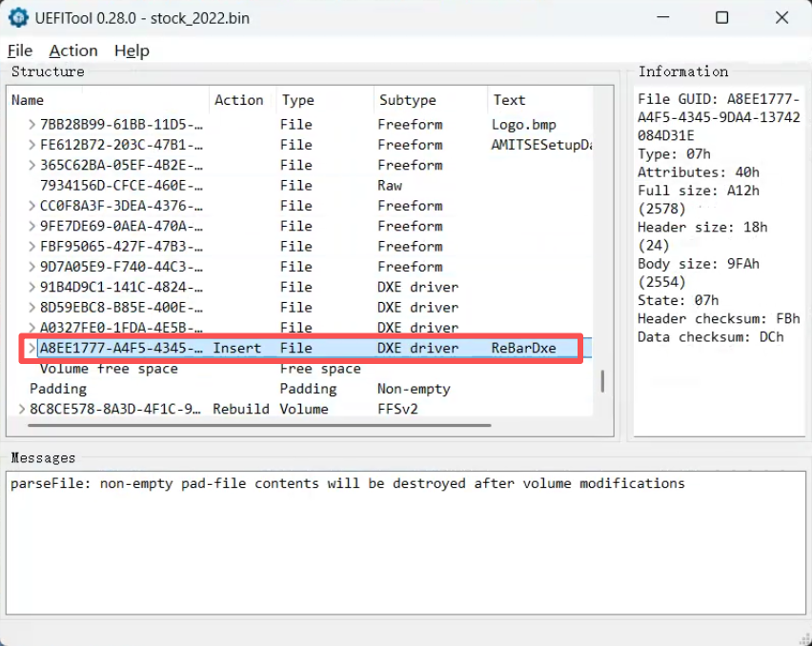This screenshot has height=646, width=812.
Task: Click the vertical scrollbar thumb in Structure
Action: [602, 381]
